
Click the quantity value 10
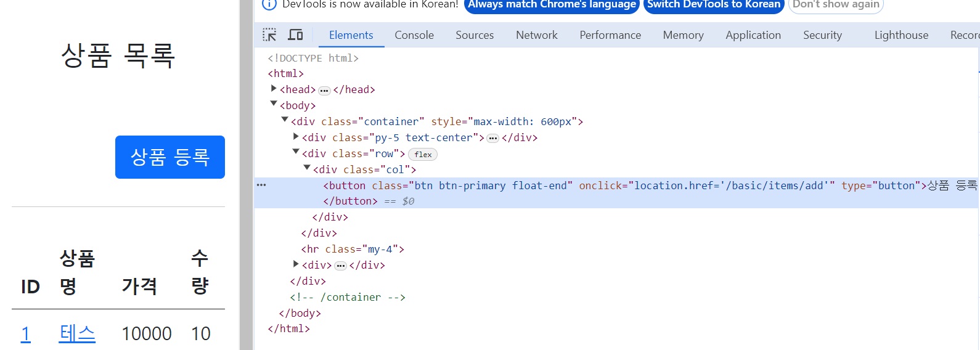click(x=201, y=333)
